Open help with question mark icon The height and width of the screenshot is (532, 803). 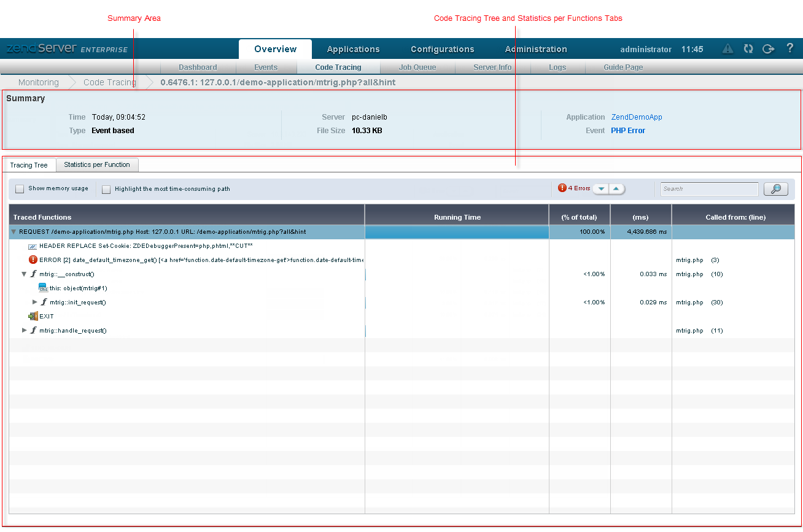pos(789,48)
